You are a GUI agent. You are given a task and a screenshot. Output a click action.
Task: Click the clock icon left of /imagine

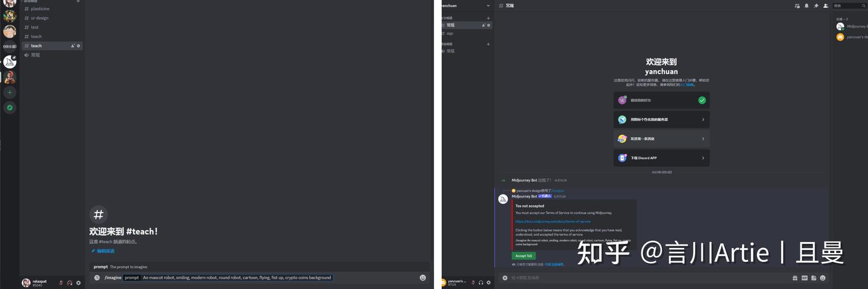[x=96, y=278]
